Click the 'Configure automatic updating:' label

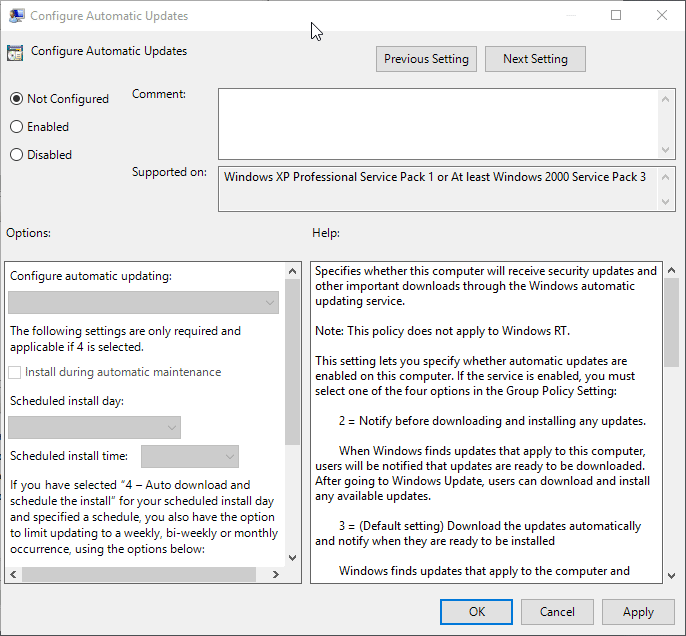91,276
